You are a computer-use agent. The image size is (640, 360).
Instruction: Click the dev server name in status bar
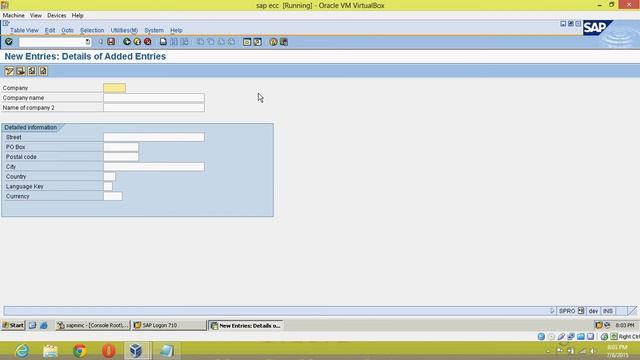click(x=593, y=311)
